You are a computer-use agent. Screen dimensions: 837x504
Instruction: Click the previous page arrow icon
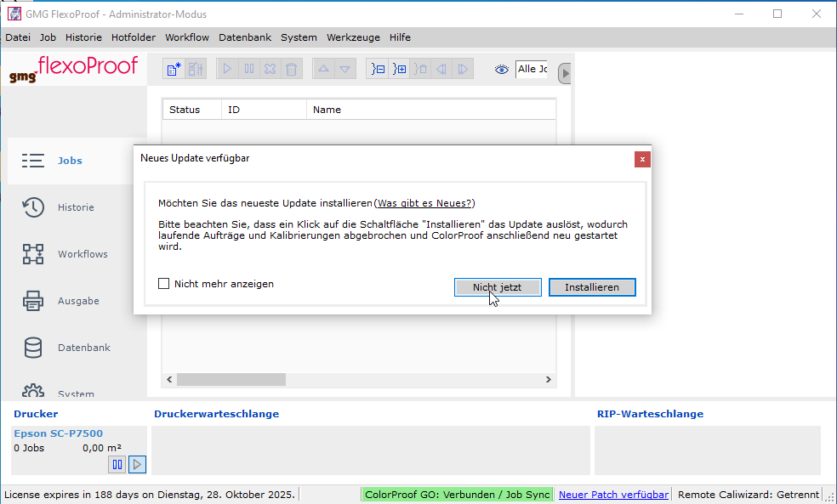click(441, 69)
